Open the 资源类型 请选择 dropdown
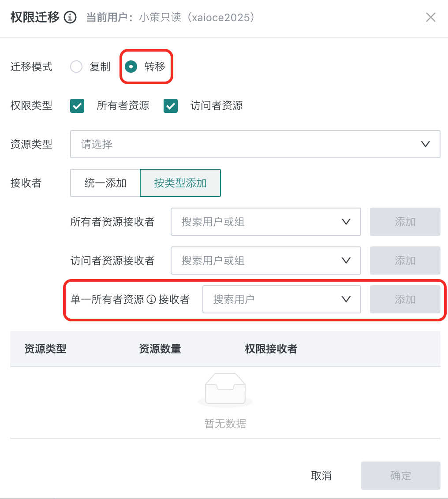Viewport: 448px width, 499px height. tap(255, 144)
